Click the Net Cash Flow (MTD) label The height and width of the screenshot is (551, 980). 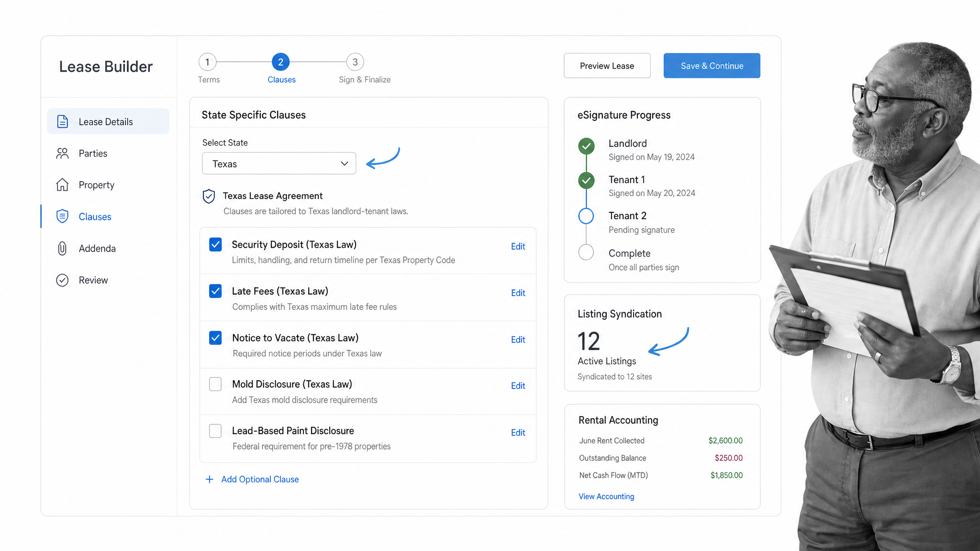coord(613,475)
